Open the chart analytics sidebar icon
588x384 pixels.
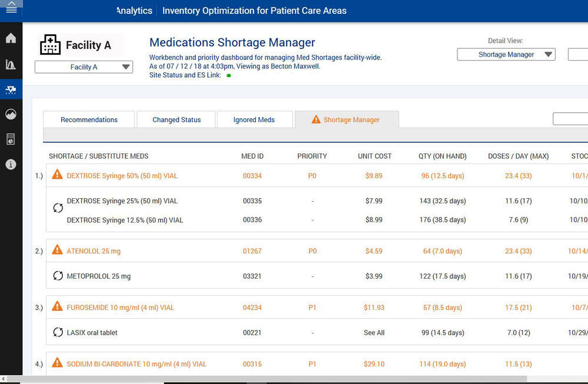[11, 65]
